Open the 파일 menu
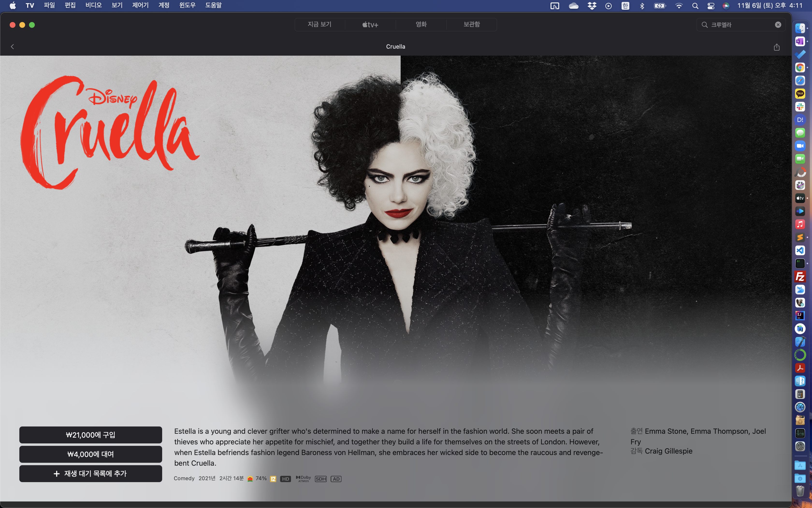Image resolution: width=812 pixels, height=508 pixels. click(49, 5)
